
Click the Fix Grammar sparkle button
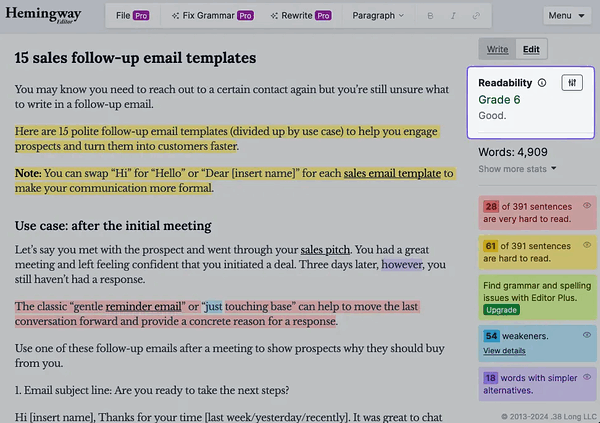point(212,16)
